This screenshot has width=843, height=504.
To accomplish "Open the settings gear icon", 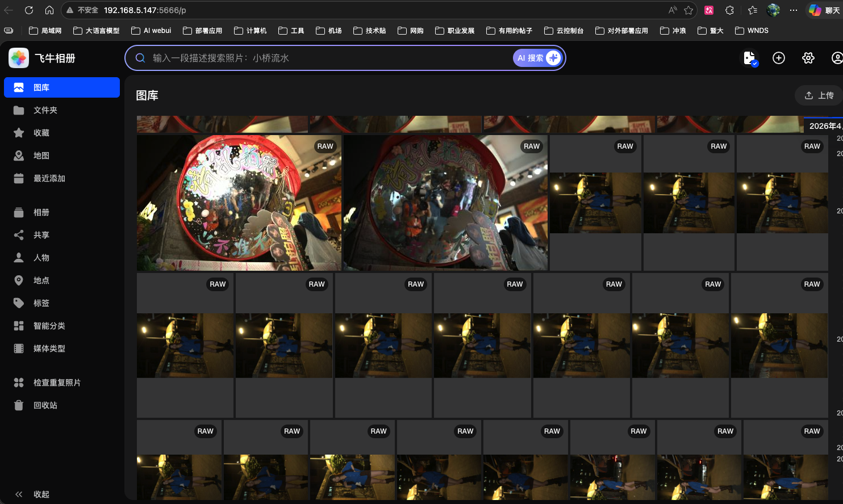I will [808, 58].
